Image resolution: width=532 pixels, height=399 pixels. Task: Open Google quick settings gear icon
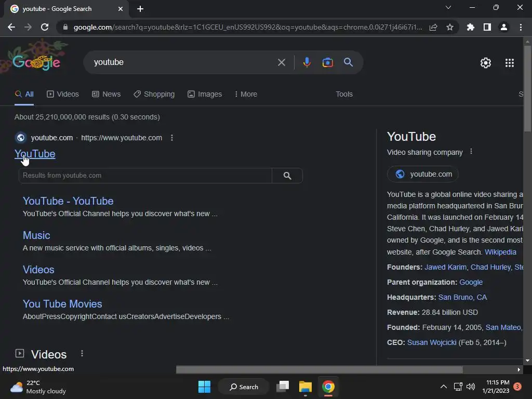coord(486,63)
